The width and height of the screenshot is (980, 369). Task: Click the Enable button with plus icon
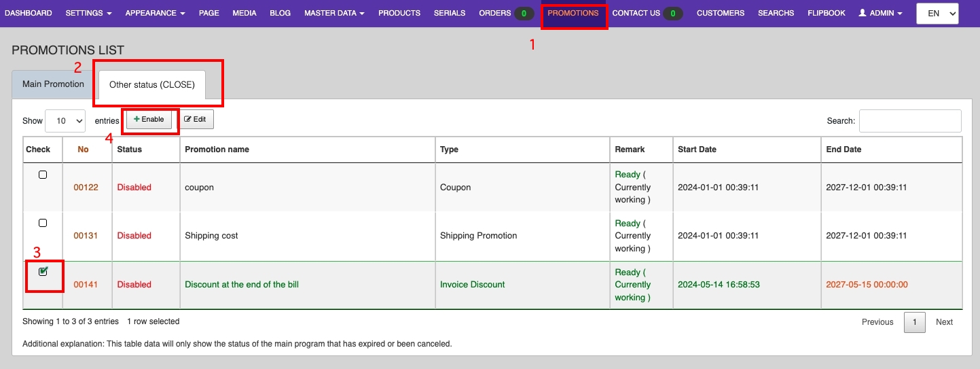tap(149, 120)
